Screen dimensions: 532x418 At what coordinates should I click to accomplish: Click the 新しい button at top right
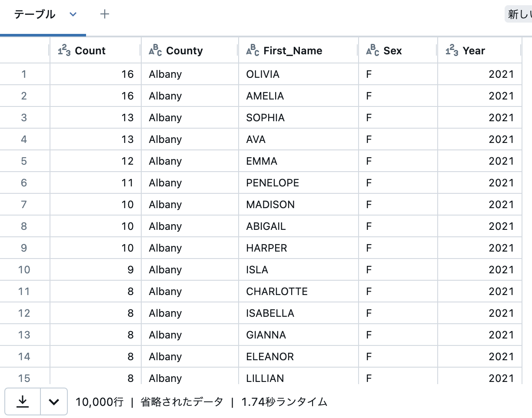pos(519,14)
